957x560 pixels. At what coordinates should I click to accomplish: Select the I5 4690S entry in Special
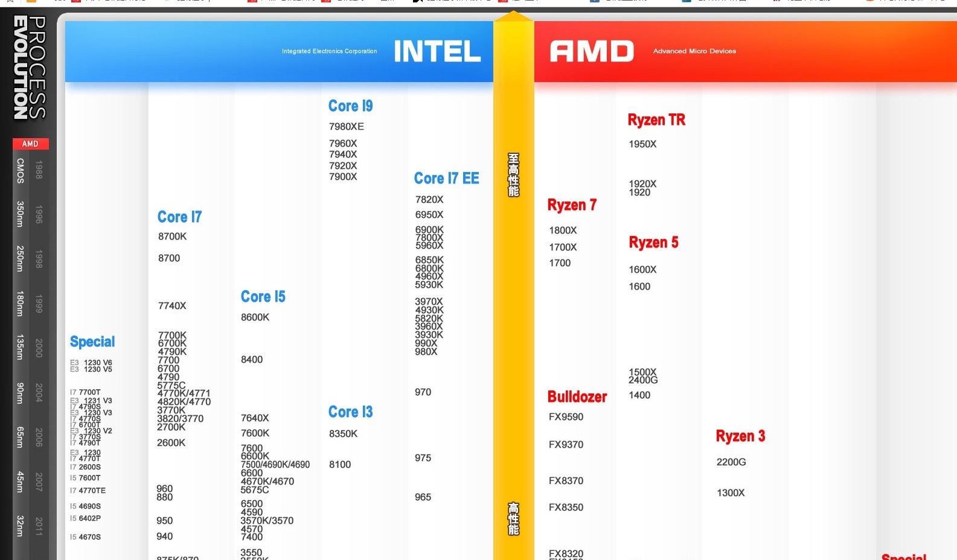(x=85, y=506)
